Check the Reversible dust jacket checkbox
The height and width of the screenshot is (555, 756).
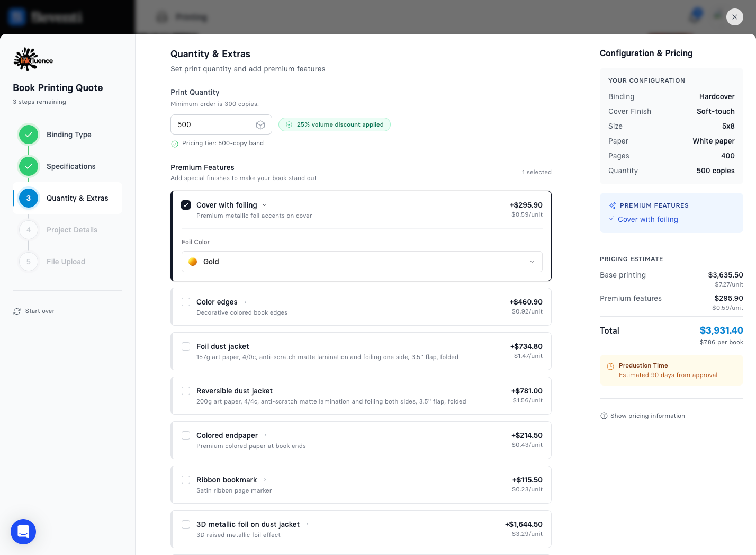click(x=186, y=391)
